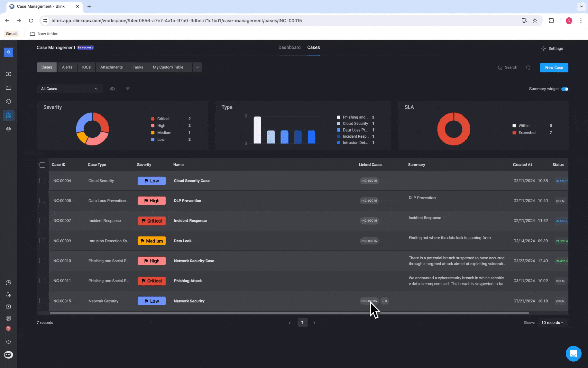Open the Case Management sidebar icon
This screenshot has width=588, height=368.
coord(9,116)
